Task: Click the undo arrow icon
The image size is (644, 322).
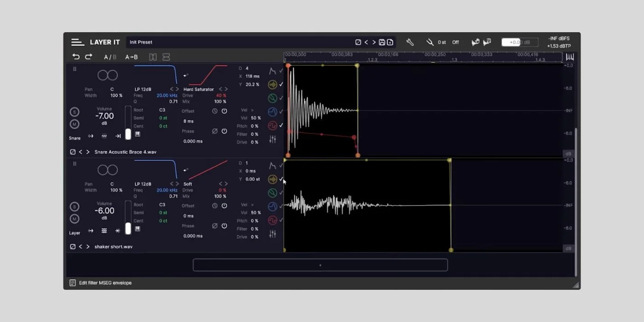Action: 76,57
